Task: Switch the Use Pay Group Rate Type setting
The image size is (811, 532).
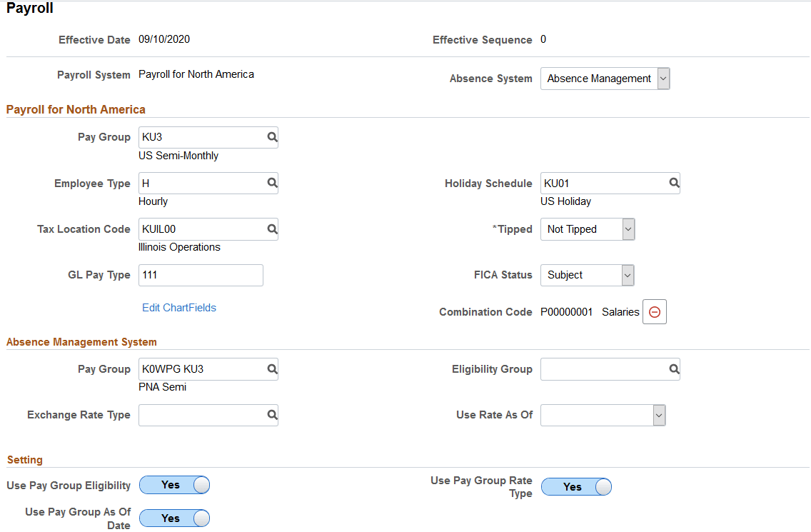Action: [x=576, y=486]
